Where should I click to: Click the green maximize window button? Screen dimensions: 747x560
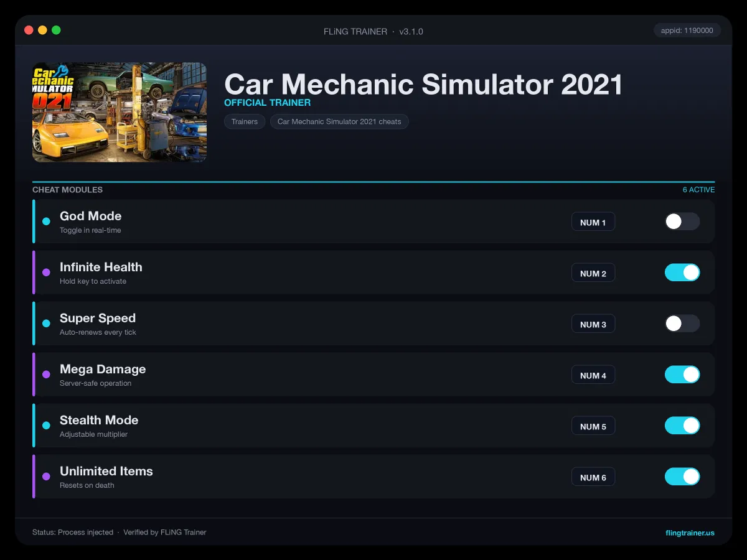pos(56,30)
